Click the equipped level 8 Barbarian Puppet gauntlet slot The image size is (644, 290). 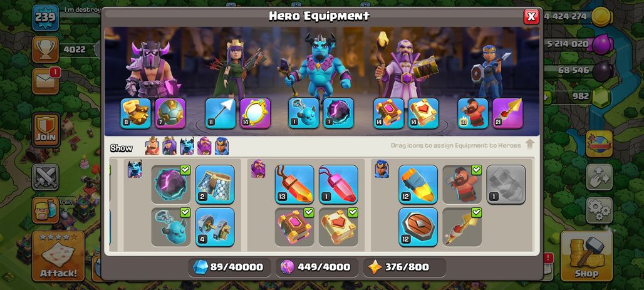coord(135,113)
